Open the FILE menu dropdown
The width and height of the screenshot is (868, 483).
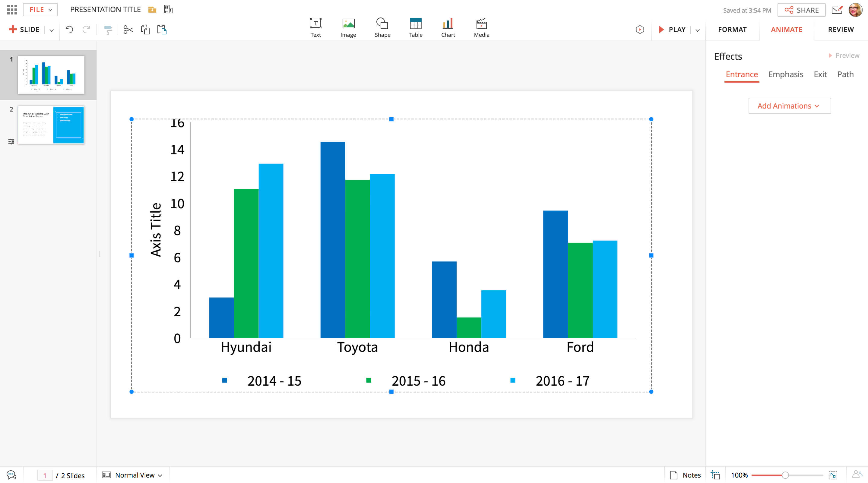[40, 10]
